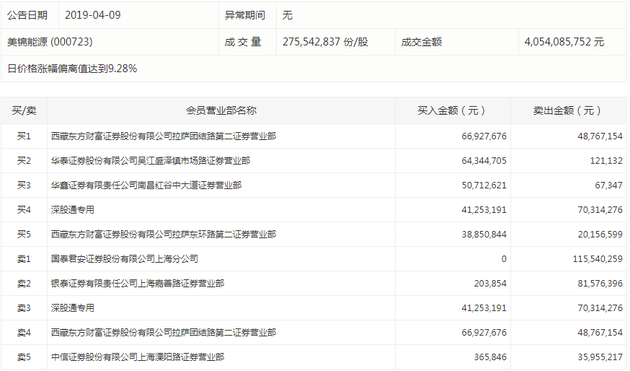
Task: Select sell amount 70,314,276 in 买4 row
Action: (x=600, y=210)
